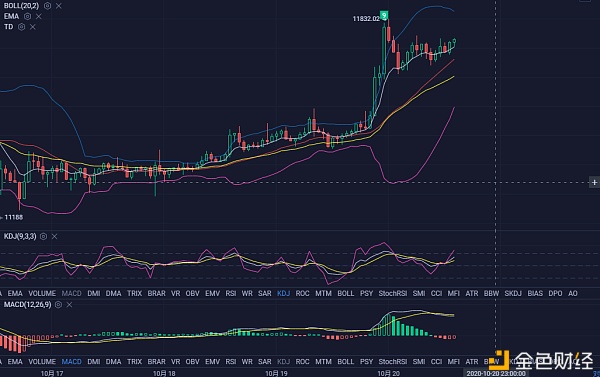Click the plus icon at chart right edge
The width and height of the screenshot is (600, 377).
coord(594,183)
